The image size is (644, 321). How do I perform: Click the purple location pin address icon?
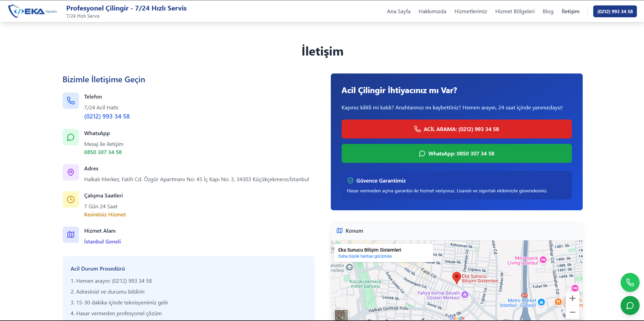click(x=71, y=172)
